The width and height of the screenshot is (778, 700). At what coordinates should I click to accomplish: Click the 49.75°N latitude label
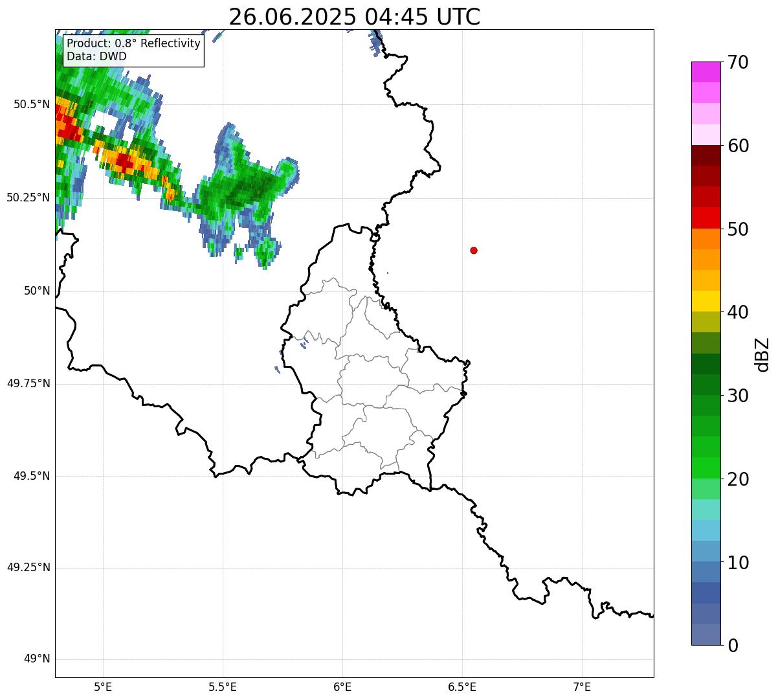(x=28, y=383)
